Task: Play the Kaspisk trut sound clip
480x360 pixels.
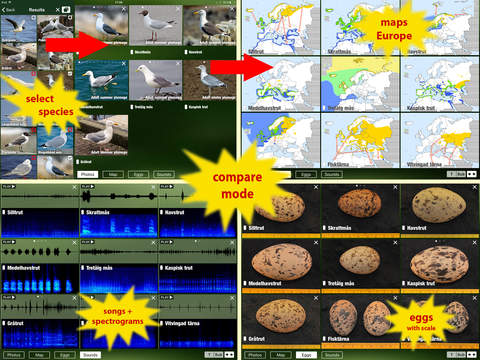Action: [167, 242]
